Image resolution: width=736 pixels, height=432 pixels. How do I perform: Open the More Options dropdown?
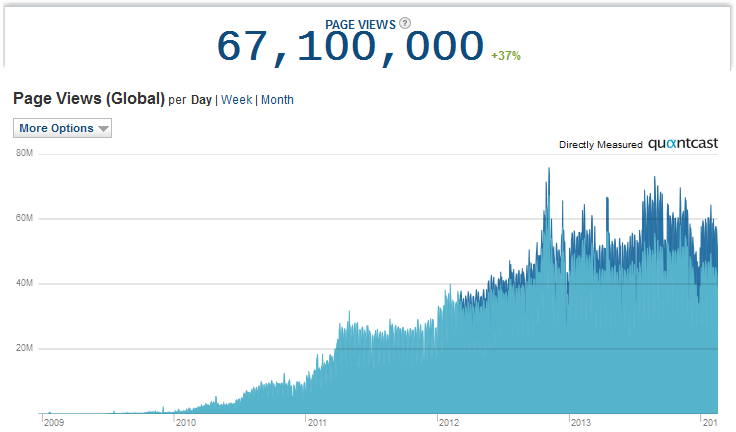[62, 128]
